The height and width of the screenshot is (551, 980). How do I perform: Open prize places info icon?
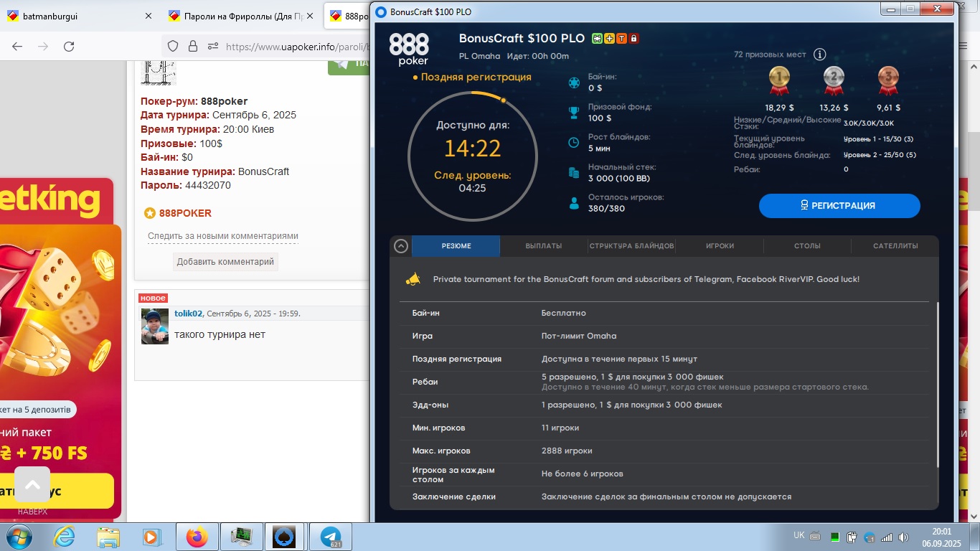point(820,55)
